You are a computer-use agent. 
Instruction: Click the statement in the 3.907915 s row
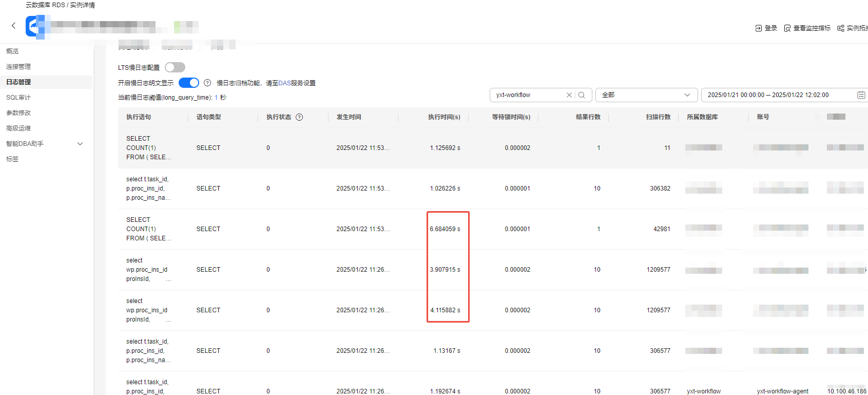tap(149, 270)
